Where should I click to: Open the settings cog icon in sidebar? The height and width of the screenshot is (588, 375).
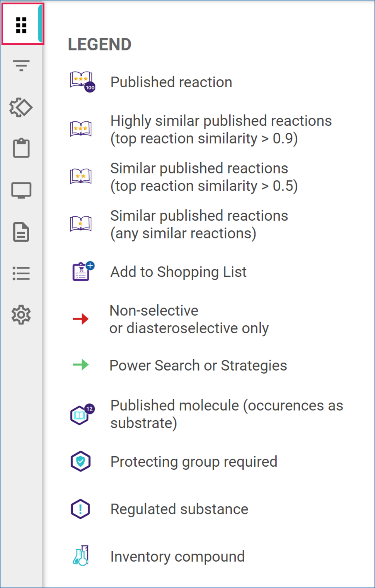(21, 315)
